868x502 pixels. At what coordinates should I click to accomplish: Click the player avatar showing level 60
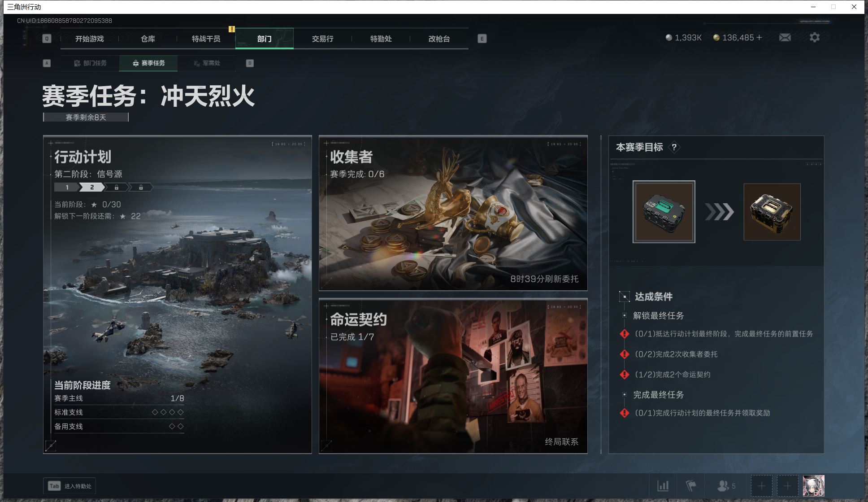813,485
